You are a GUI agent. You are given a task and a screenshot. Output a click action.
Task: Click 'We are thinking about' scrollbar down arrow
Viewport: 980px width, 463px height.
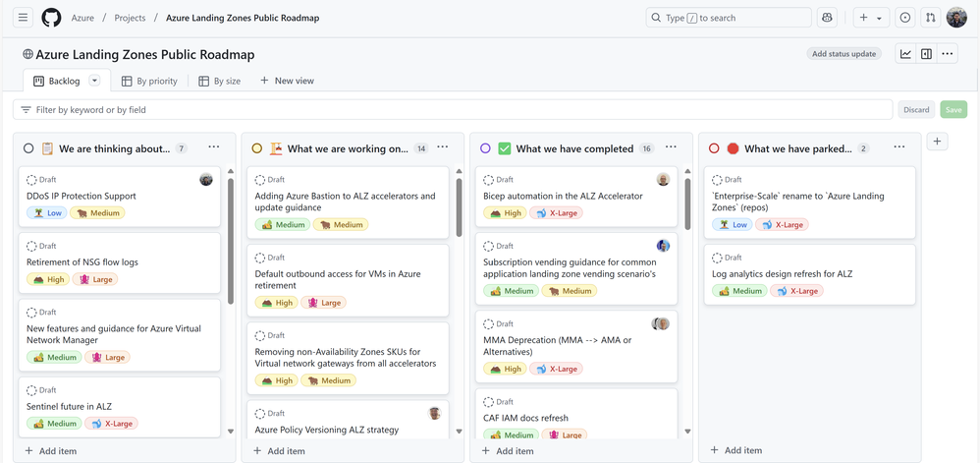point(231,432)
